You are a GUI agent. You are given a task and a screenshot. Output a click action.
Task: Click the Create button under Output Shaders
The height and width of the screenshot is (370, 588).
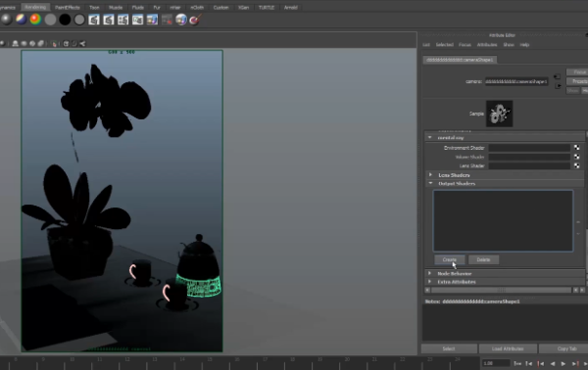pyautogui.click(x=450, y=259)
